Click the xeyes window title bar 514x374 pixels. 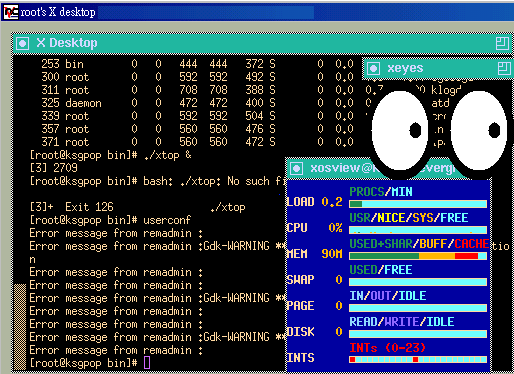[x=437, y=69]
